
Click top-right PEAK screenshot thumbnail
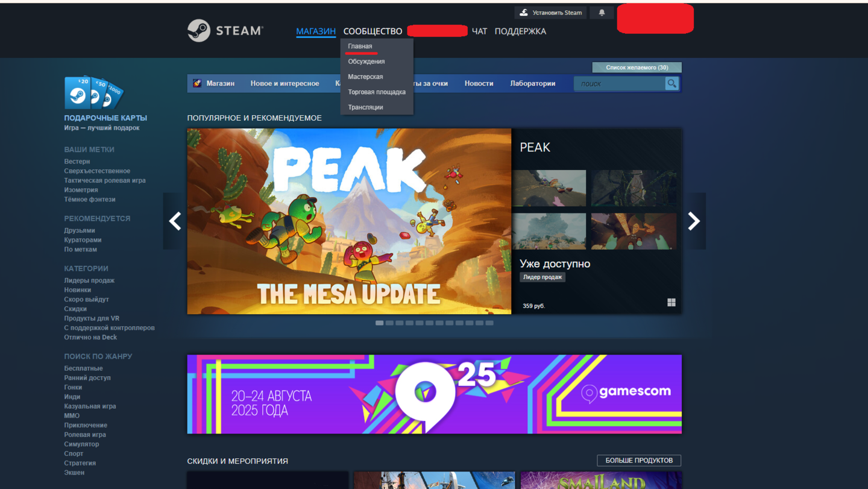click(x=634, y=188)
